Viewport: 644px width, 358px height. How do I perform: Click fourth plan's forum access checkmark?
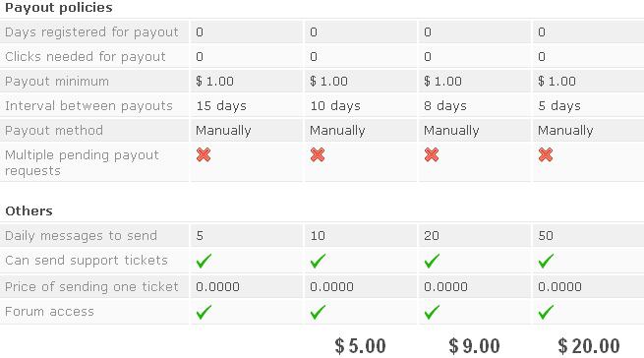[546, 312]
